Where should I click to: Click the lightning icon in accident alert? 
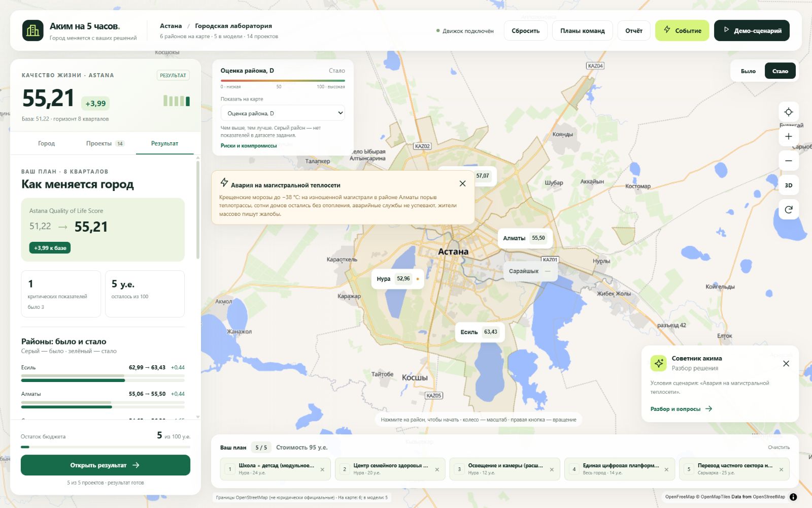click(x=224, y=182)
